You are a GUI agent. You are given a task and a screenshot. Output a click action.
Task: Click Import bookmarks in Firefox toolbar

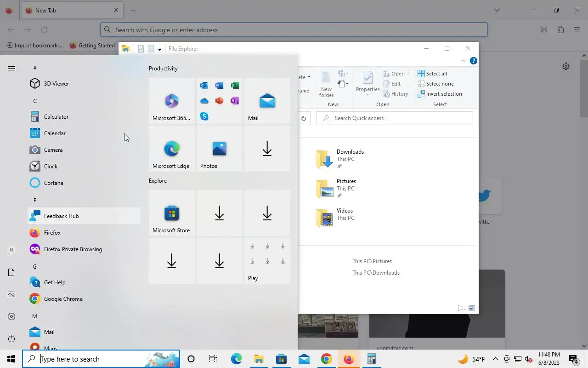click(x=35, y=46)
